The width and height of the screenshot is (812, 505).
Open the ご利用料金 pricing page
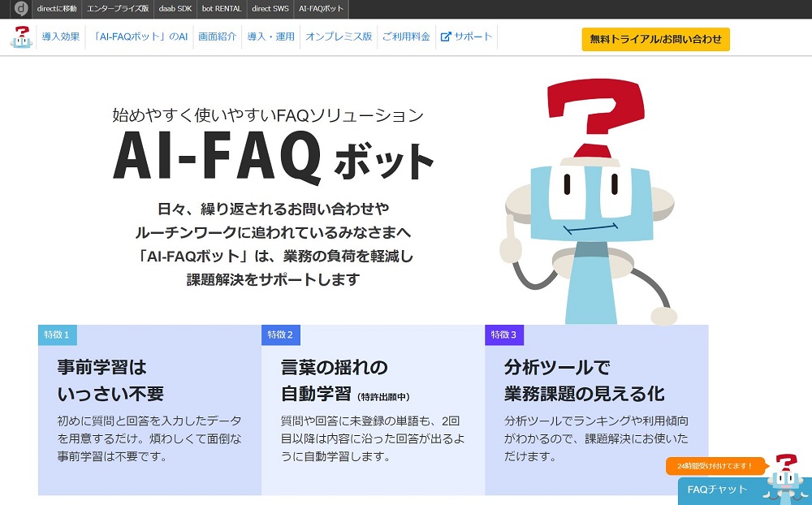(406, 37)
